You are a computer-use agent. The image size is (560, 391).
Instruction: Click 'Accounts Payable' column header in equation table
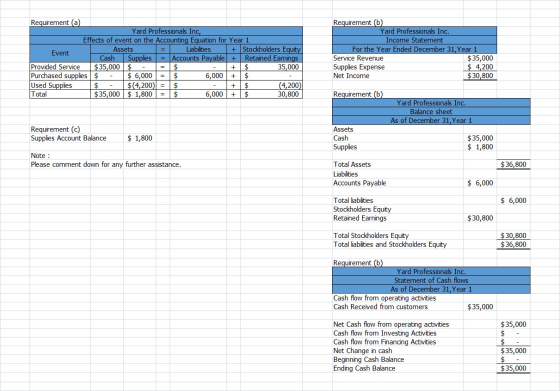point(198,58)
